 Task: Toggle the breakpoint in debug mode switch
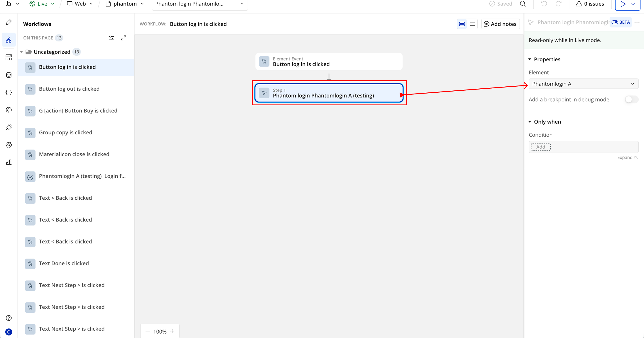point(631,100)
